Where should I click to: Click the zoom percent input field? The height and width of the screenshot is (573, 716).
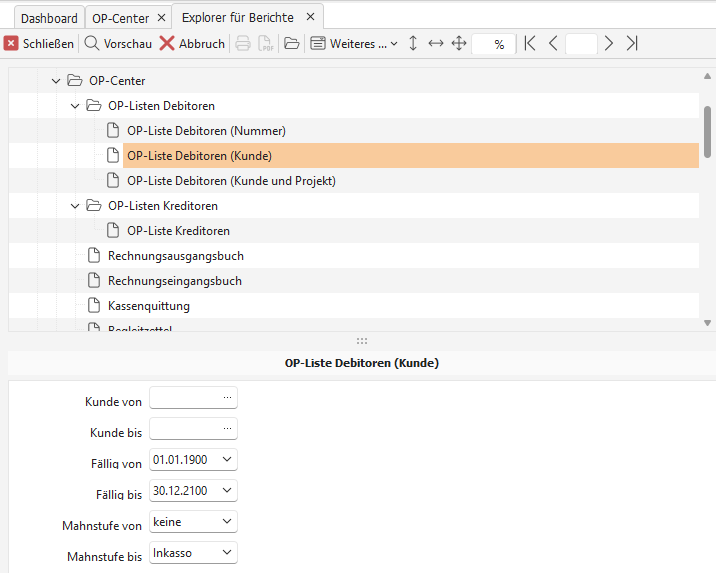[494, 44]
